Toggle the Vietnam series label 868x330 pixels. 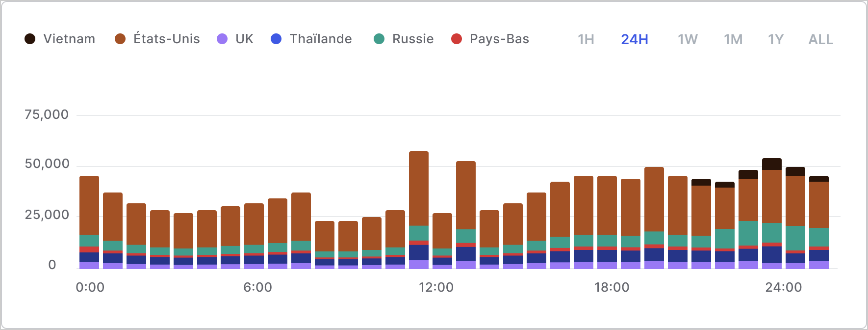tap(69, 39)
